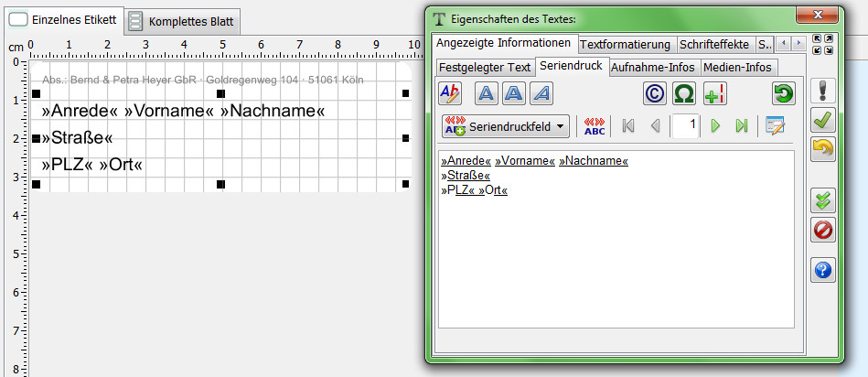Click the edit data table icon

[775, 126]
